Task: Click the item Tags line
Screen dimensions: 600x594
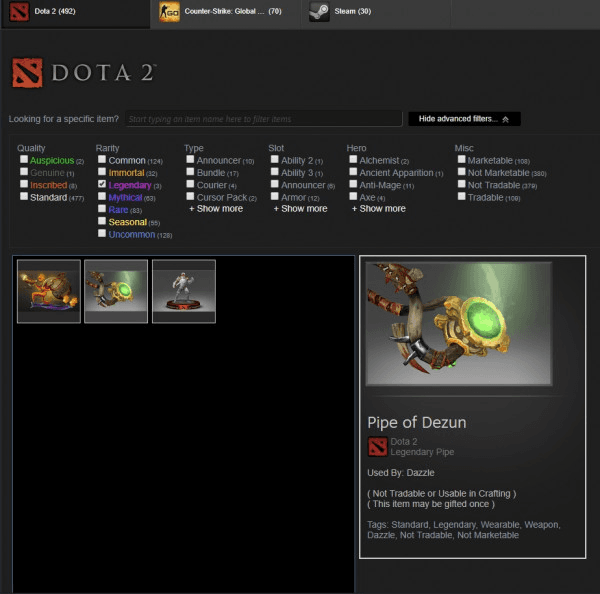Action: pos(464,530)
